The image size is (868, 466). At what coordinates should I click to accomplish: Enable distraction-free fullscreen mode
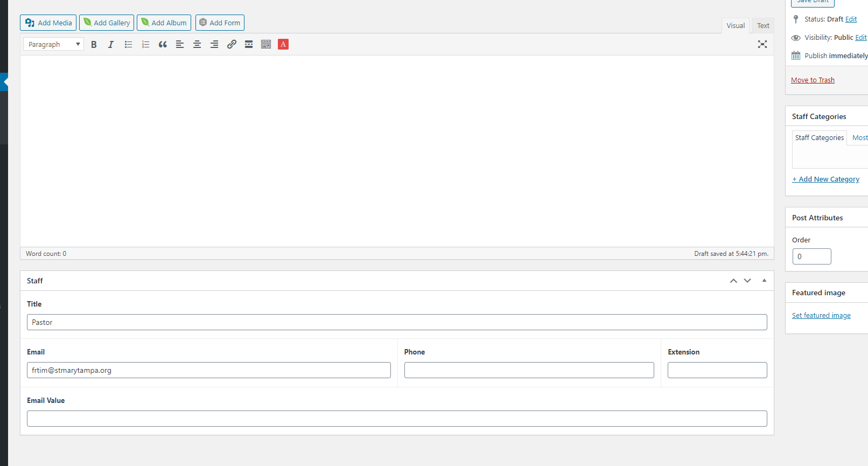(762, 44)
